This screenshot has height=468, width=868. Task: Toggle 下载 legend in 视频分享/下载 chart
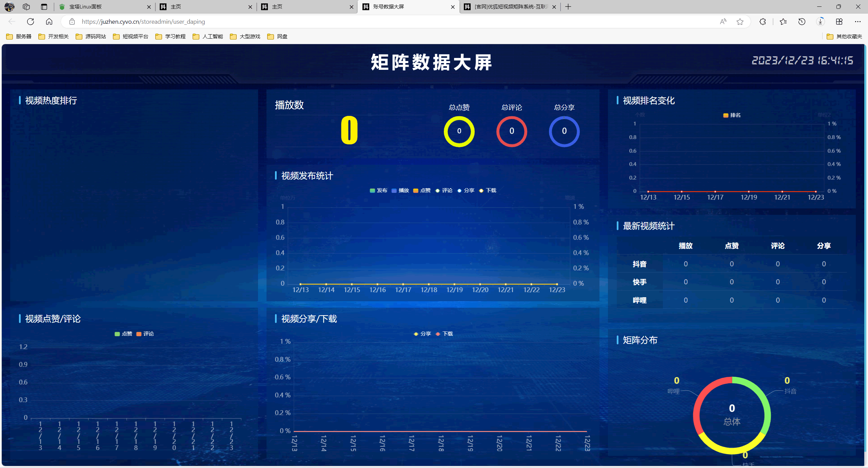tap(444, 334)
